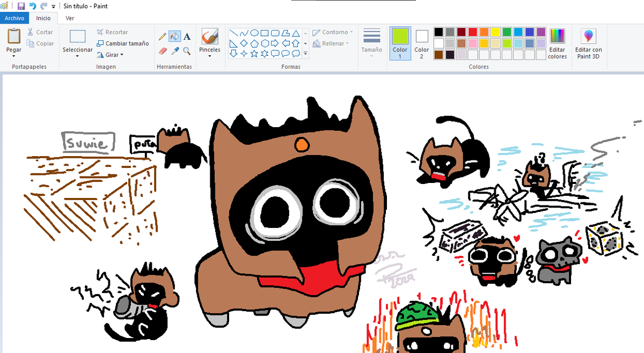
Task: Choose the curve shape
Action: 244,33
